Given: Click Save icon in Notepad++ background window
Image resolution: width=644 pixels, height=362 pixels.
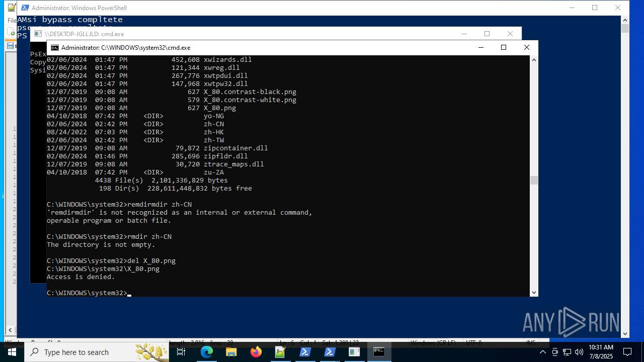Looking at the screenshot, I should [10, 46].
